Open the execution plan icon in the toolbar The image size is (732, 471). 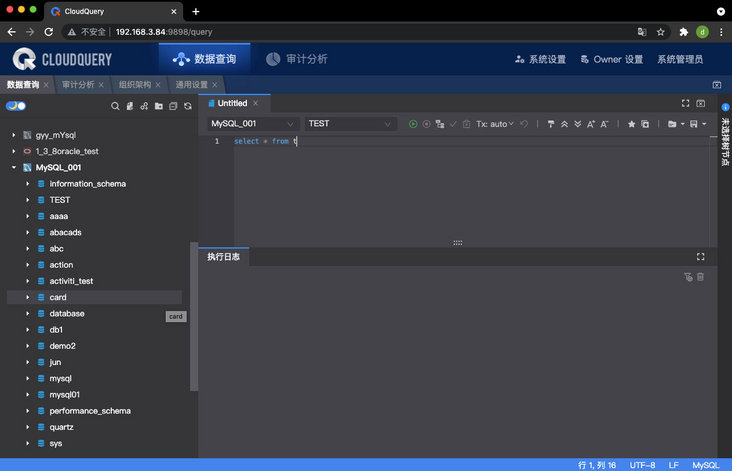point(440,124)
